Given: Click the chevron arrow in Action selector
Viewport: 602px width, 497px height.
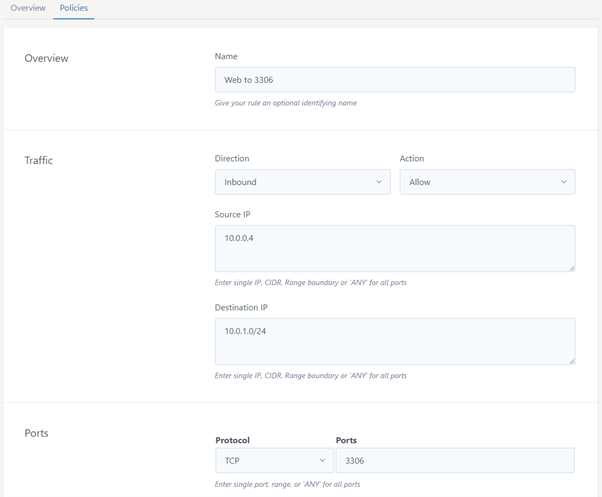Looking at the screenshot, I should pos(564,182).
